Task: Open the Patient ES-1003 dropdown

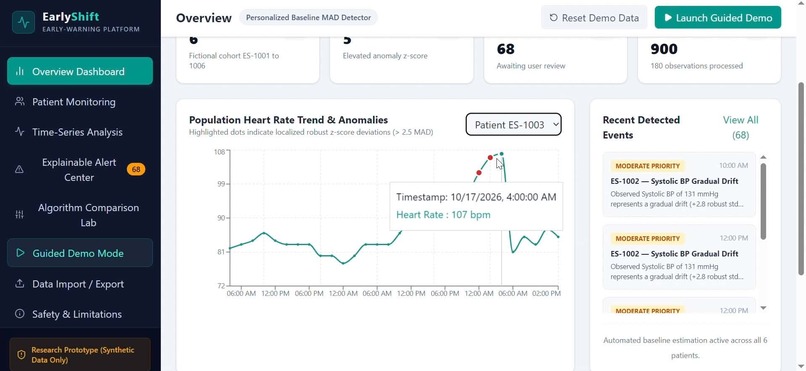Action: point(514,124)
